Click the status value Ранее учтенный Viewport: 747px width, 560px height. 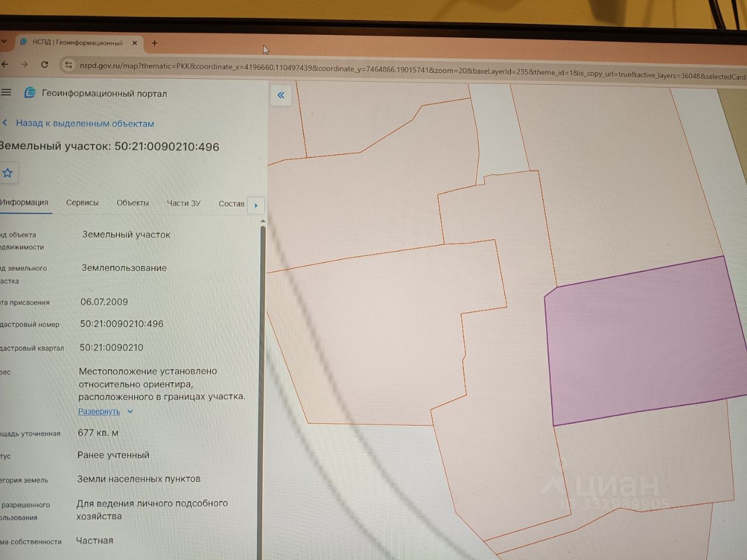(113, 455)
